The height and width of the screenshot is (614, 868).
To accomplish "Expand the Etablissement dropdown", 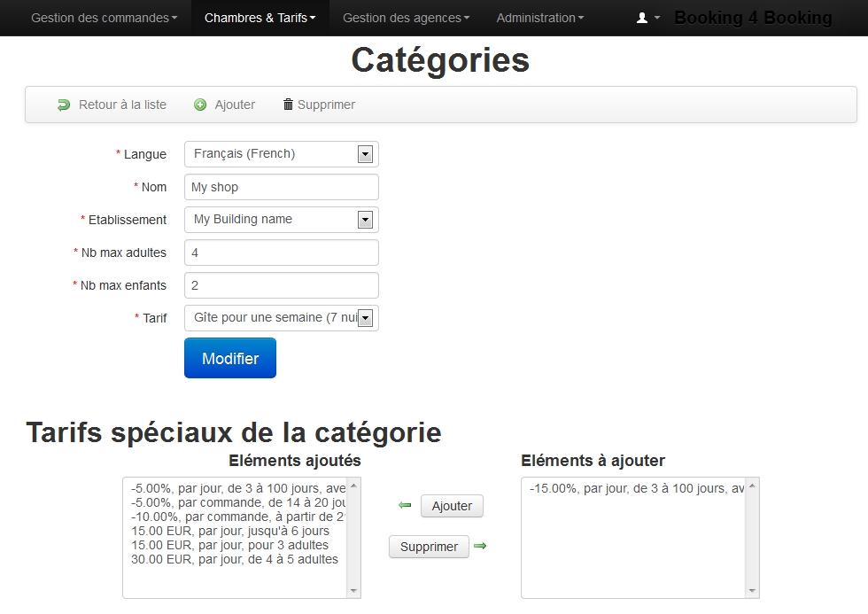I will click(364, 220).
